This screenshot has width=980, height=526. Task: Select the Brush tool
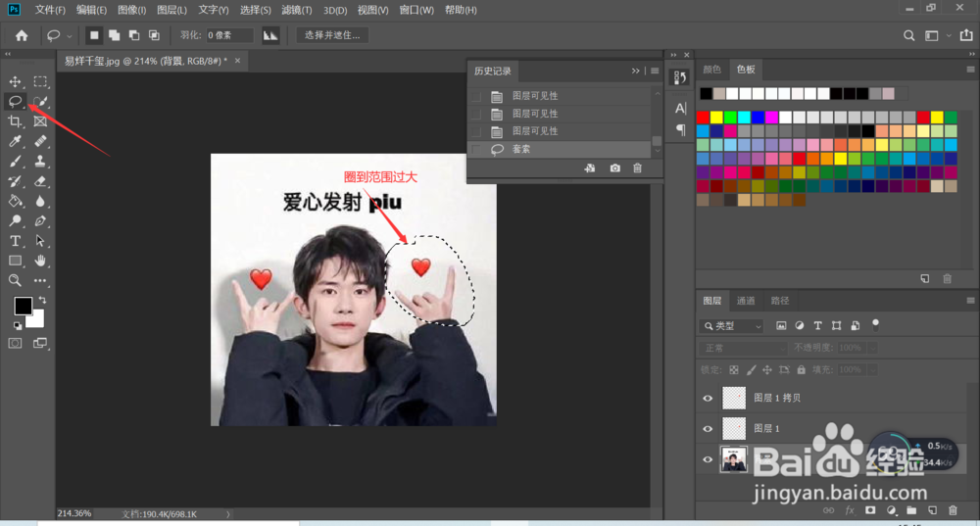click(15, 162)
